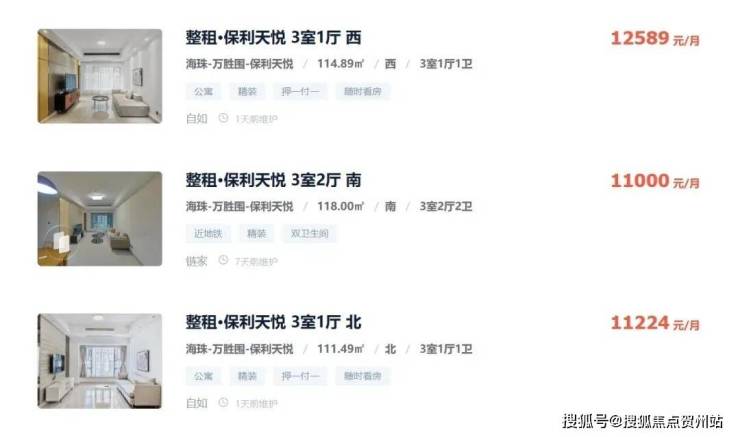Open the 11224 yuan listing thumbnail photo
Viewport: 740px width, 437px height.
100,361
